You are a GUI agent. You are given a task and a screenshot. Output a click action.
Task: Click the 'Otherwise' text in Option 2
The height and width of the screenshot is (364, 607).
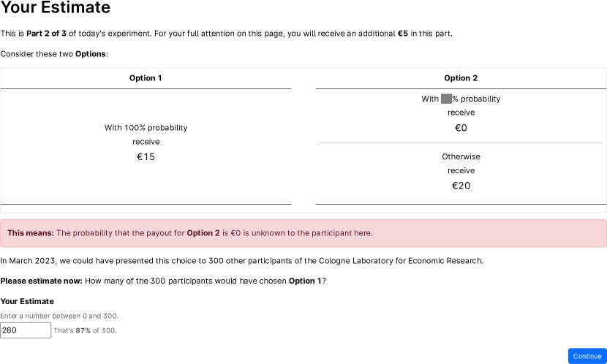click(461, 156)
